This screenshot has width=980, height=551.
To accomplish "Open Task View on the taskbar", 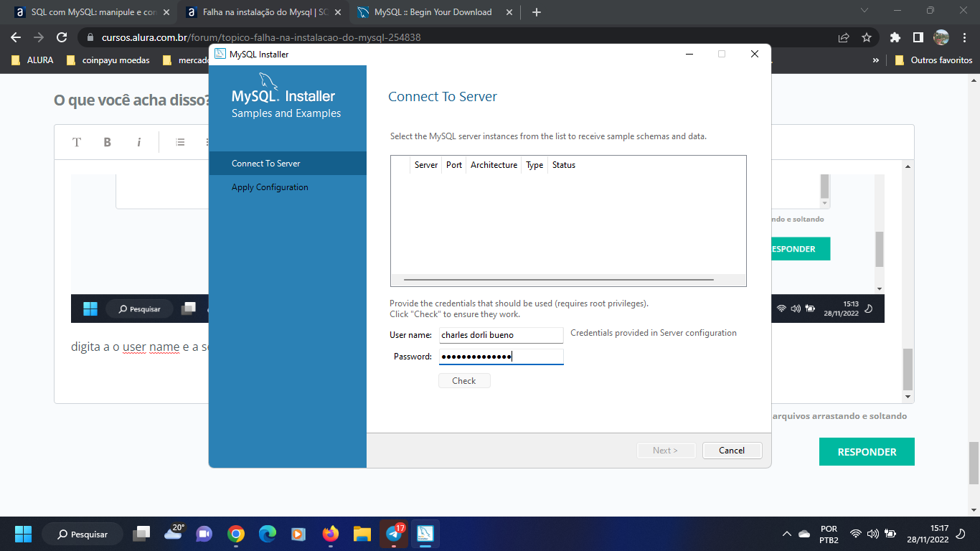I will click(x=142, y=534).
